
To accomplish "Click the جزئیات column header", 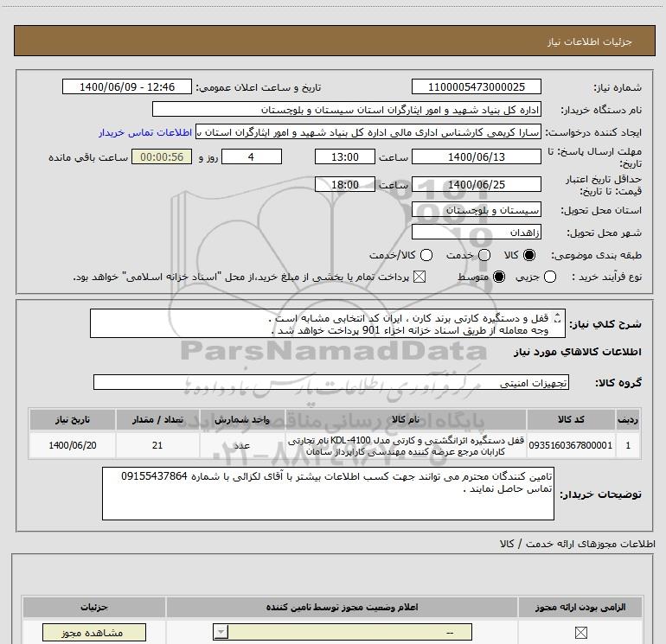I will (x=94, y=607).
